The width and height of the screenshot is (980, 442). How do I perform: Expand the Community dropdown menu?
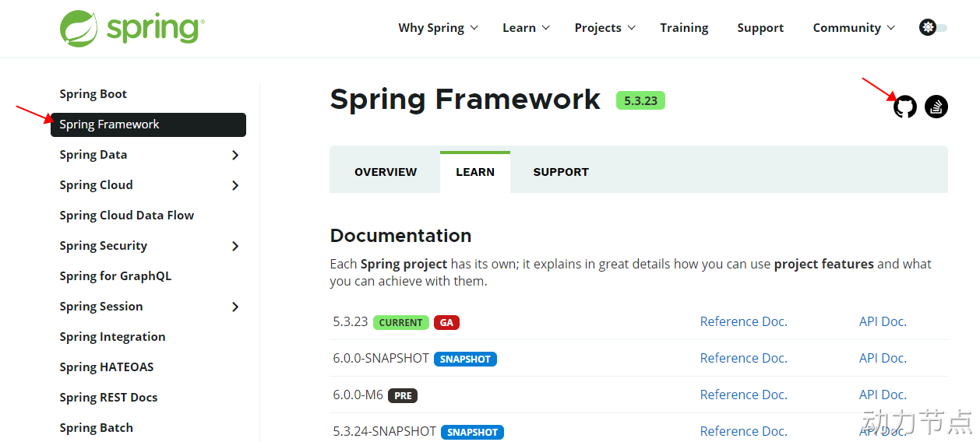854,28
